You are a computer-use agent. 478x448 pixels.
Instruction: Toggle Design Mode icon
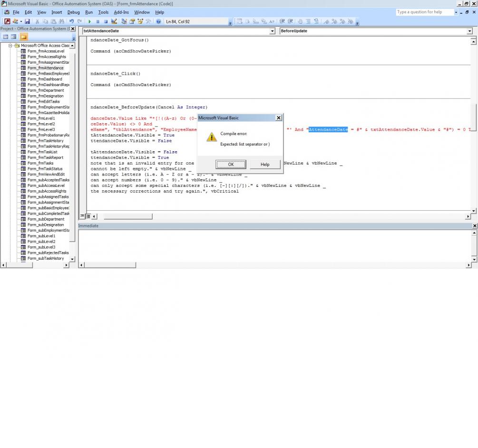[114, 21]
